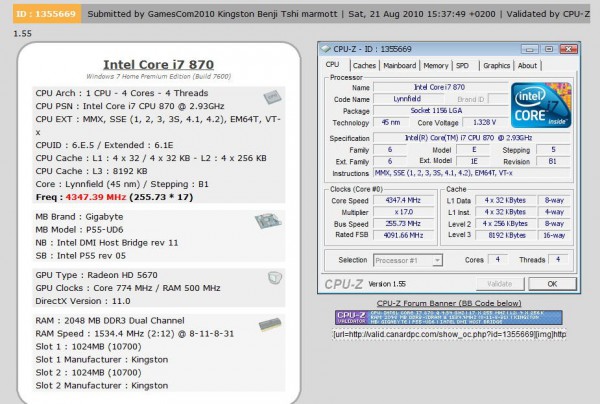Image resolution: width=600 pixels, height=404 pixels.
Task: Click the CPU chip icon beside CPU Arch
Action: click(x=272, y=97)
